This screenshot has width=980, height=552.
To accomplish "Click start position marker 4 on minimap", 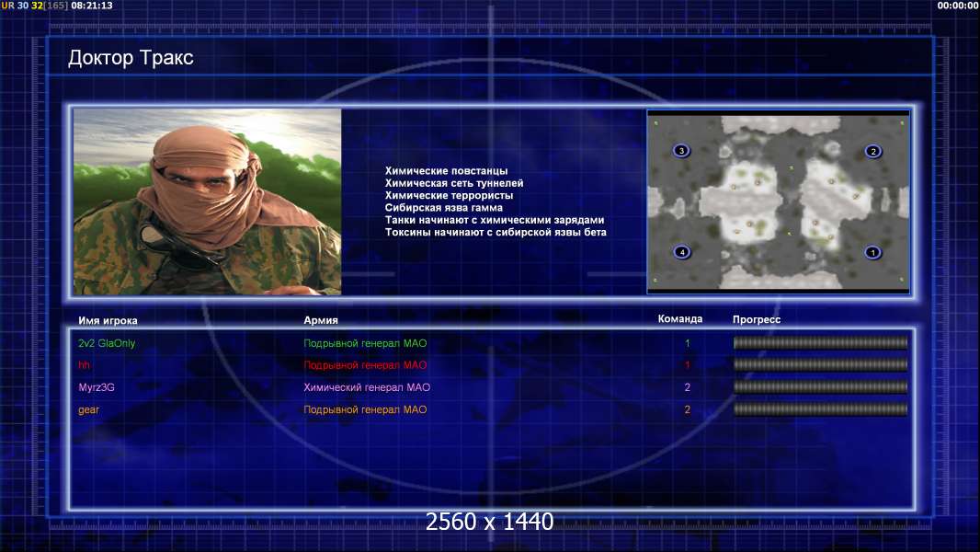I will pos(682,252).
